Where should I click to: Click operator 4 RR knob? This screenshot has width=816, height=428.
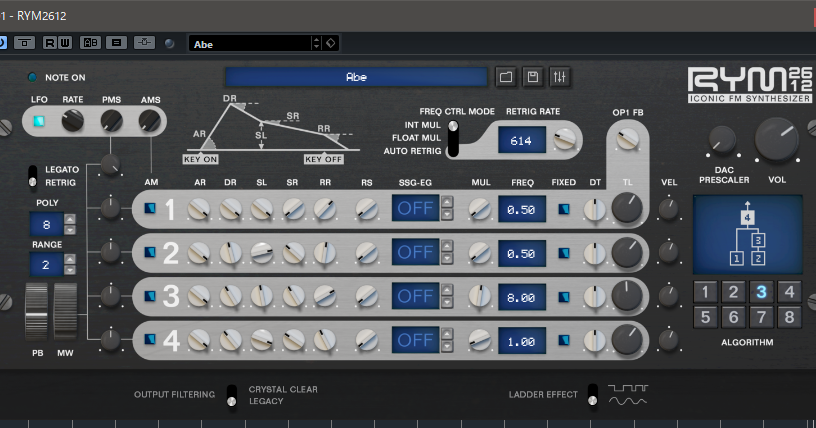[x=325, y=340]
